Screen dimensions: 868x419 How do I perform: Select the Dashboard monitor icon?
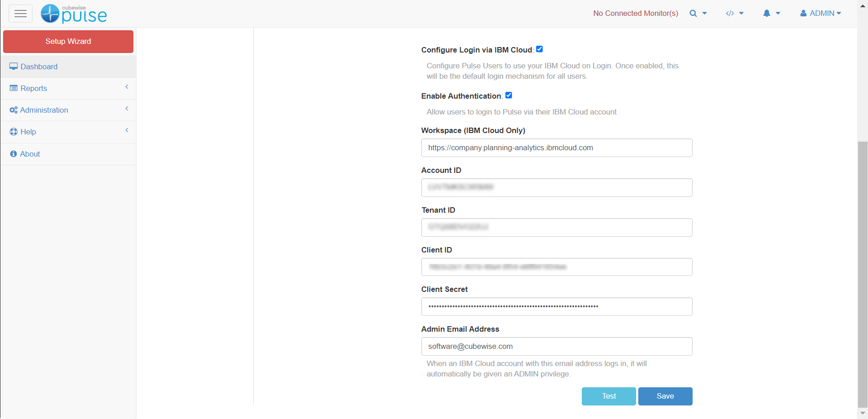pos(13,66)
